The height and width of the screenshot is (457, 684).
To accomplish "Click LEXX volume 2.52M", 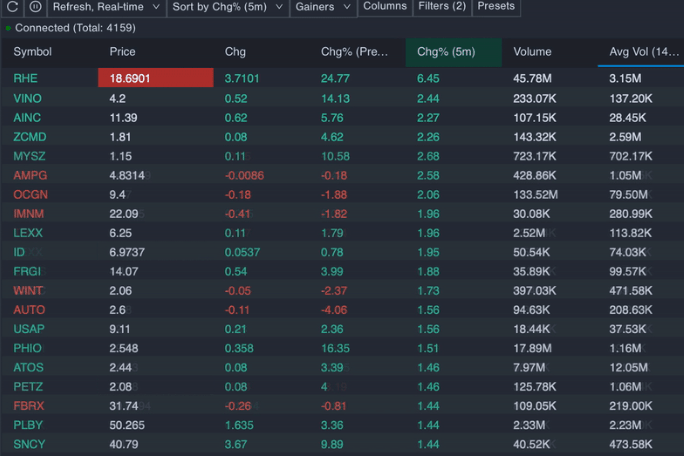I will (x=529, y=233).
